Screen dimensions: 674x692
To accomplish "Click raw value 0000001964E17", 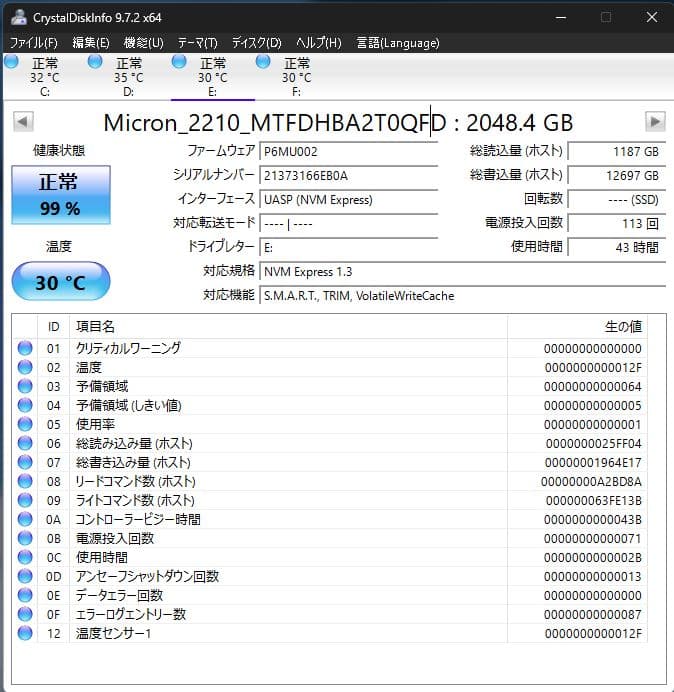I will pyautogui.click(x=593, y=462).
